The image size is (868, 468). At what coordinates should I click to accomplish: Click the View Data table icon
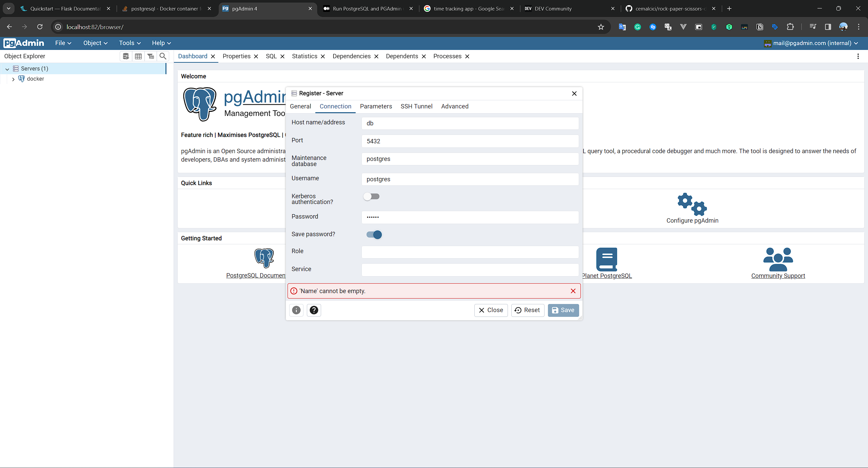point(138,56)
